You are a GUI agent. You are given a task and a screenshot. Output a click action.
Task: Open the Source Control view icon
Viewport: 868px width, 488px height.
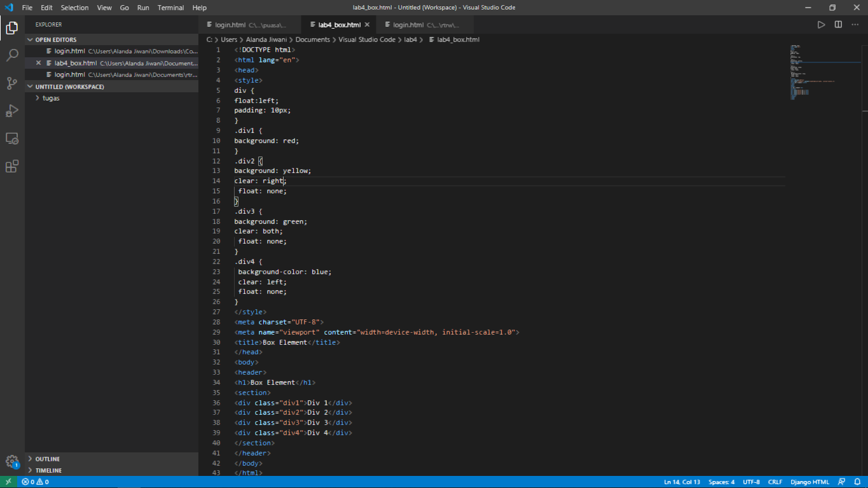click(12, 83)
